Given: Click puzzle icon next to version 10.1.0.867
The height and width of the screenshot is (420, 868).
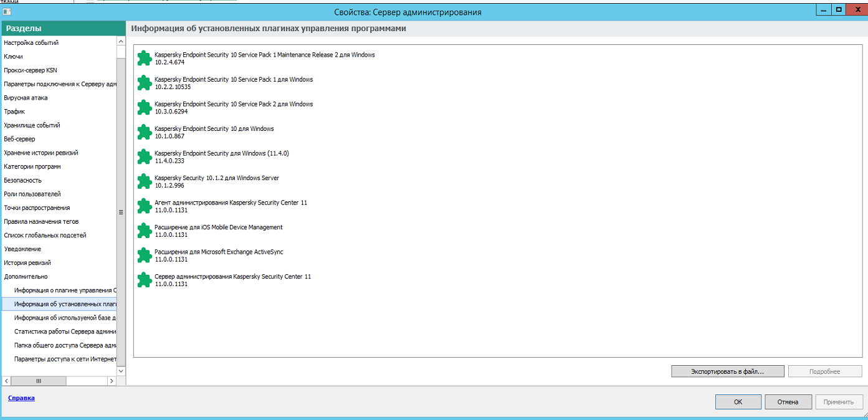Looking at the screenshot, I should click(145, 132).
